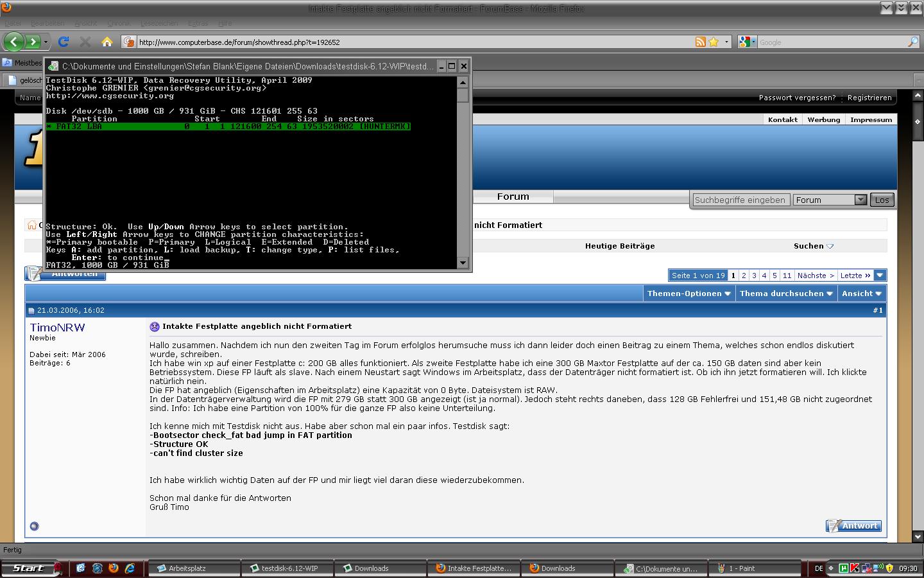The image size is (924, 578).
Task: Open the address bar history dropdown
Action: 726,42
